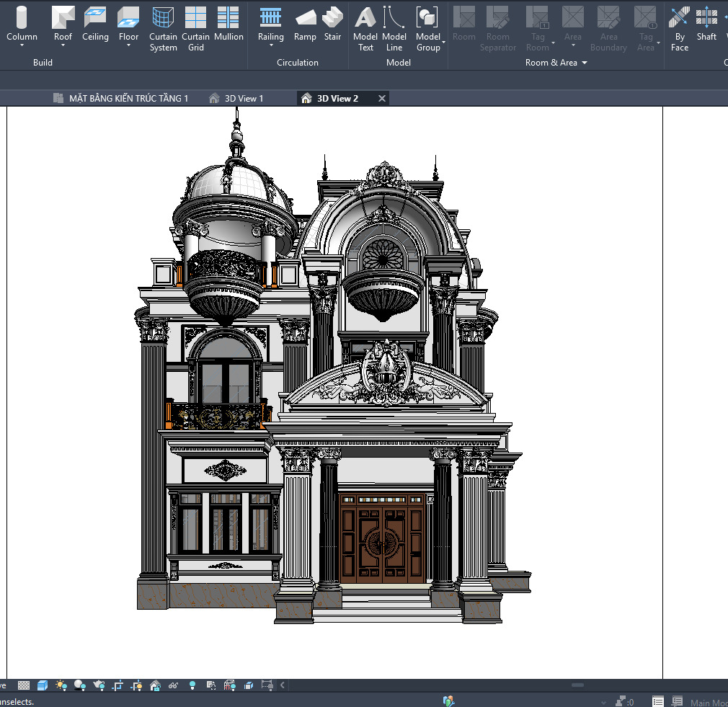Toggle Shadows on or off

(x=80, y=685)
